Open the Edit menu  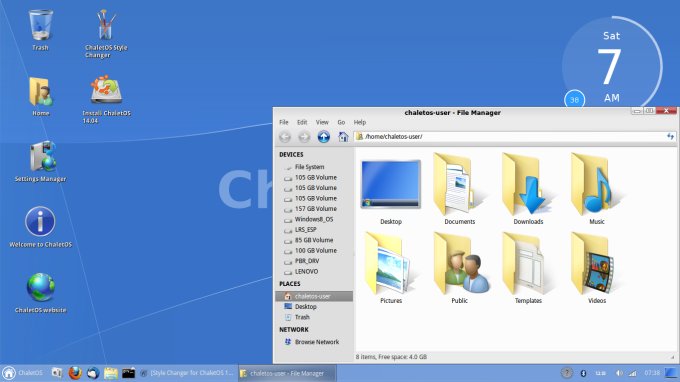[302, 122]
